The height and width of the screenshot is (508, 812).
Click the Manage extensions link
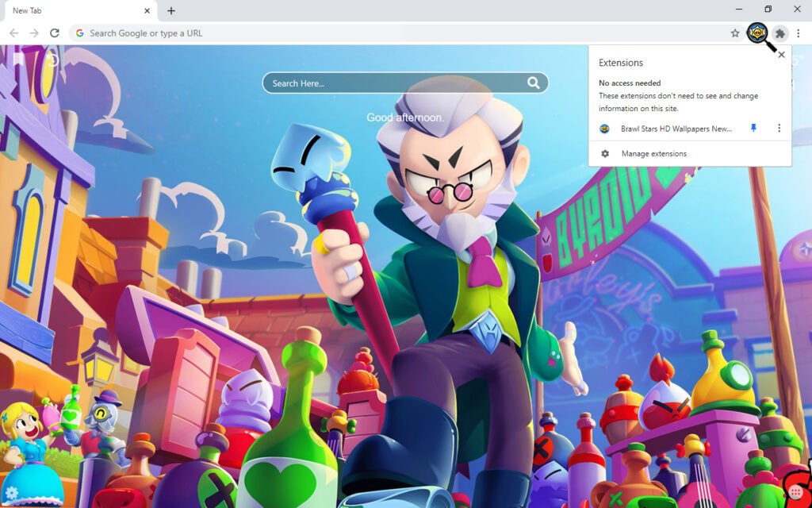click(x=653, y=153)
